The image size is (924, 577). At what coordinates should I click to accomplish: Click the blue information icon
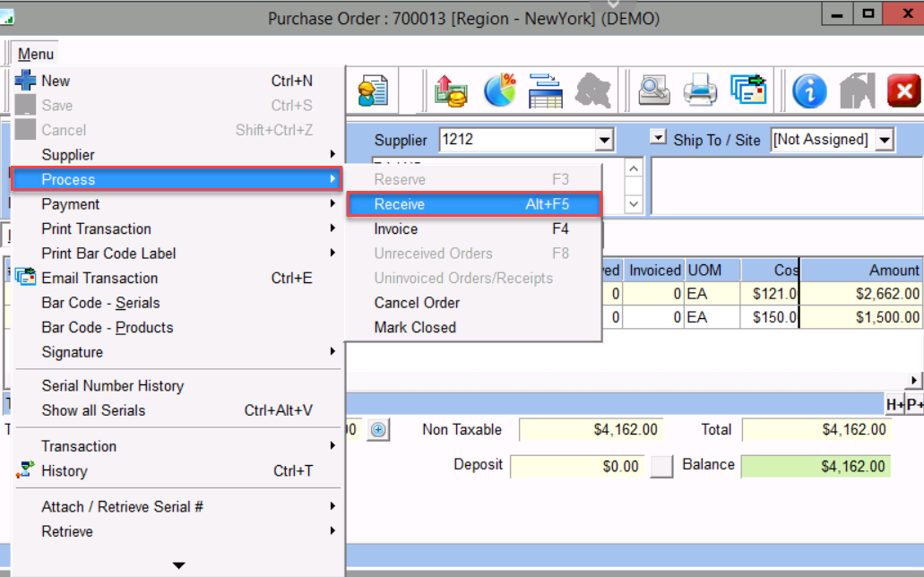pos(809,90)
